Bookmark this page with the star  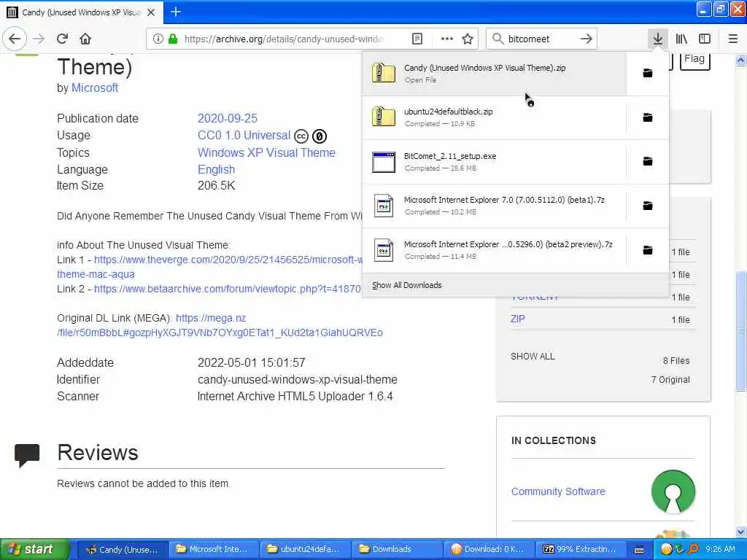point(468,39)
